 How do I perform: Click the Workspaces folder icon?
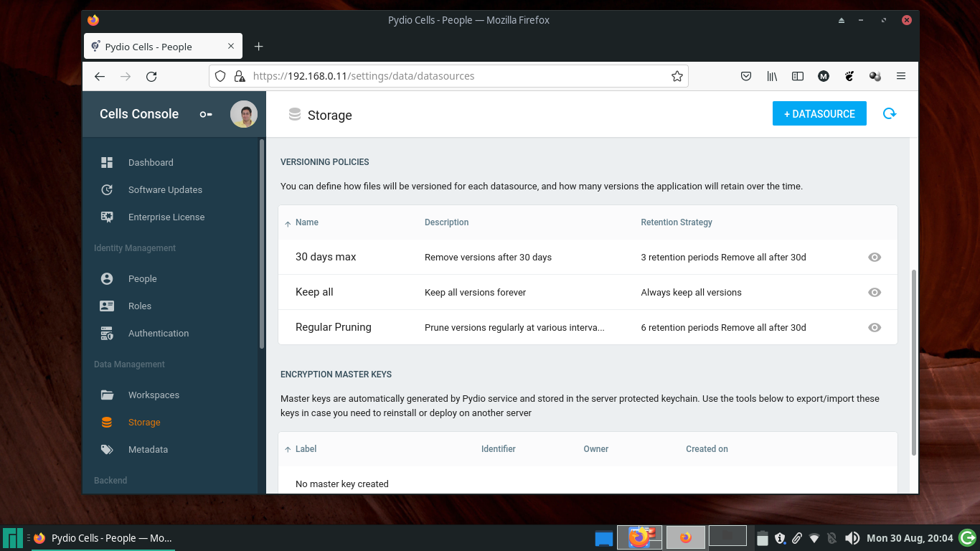(x=107, y=395)
